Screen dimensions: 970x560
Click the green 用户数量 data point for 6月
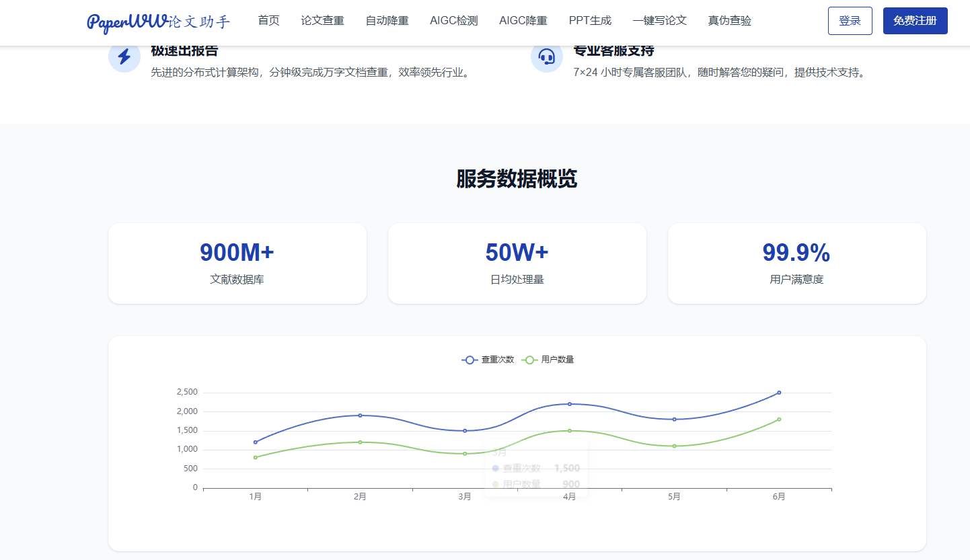[x=779, y=419]
